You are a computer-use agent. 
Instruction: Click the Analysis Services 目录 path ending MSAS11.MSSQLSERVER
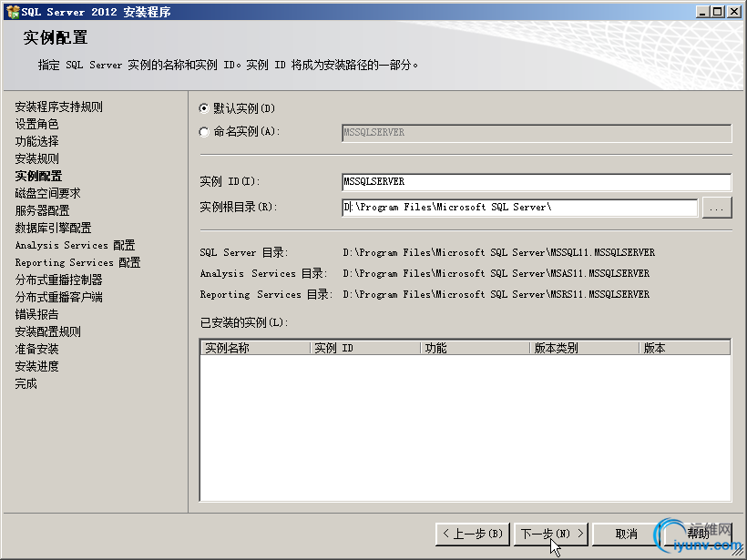(496, 273)
